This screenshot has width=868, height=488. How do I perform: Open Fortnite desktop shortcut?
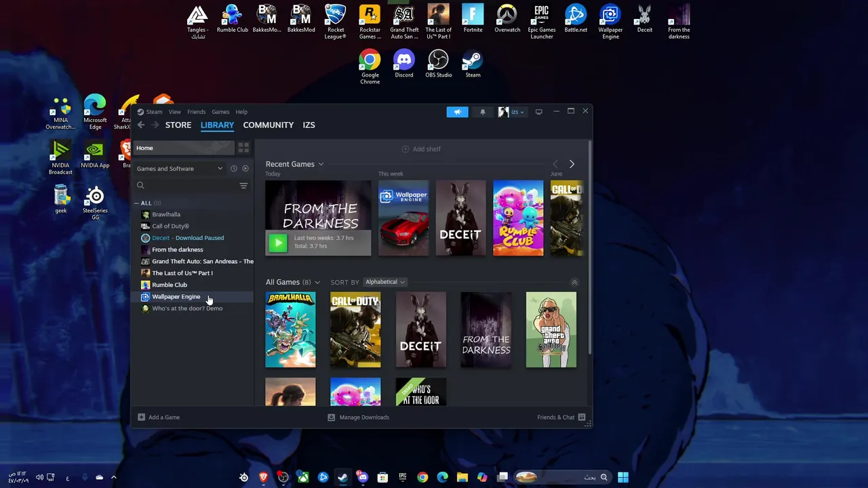coord(473,20)
